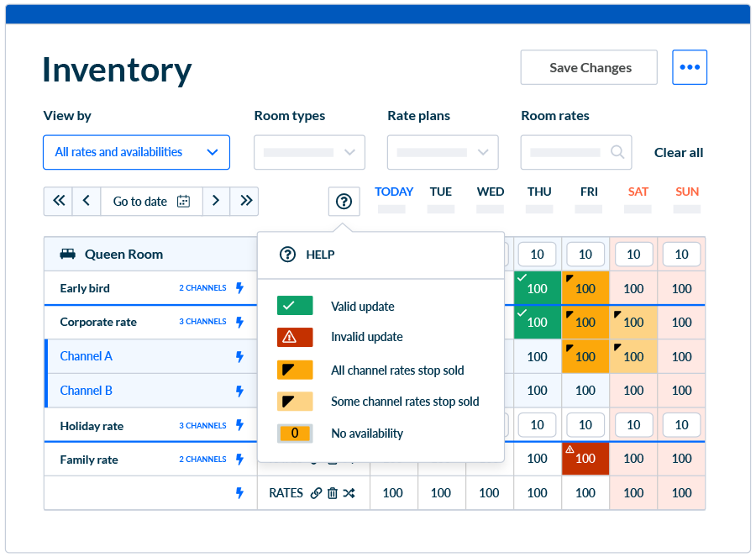Click the link icon in the RATES row
The height and width of the screenshot is (557, 756).
point(316,493)
